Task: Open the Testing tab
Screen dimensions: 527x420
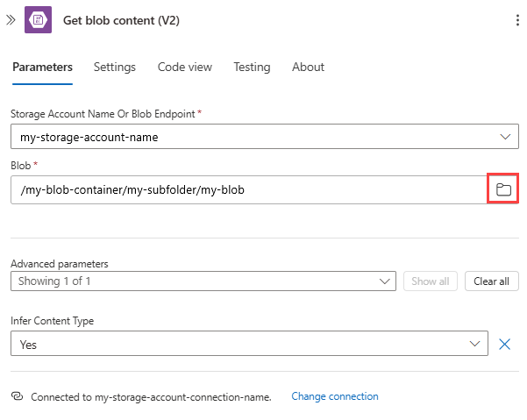Action: coord(252,67)
